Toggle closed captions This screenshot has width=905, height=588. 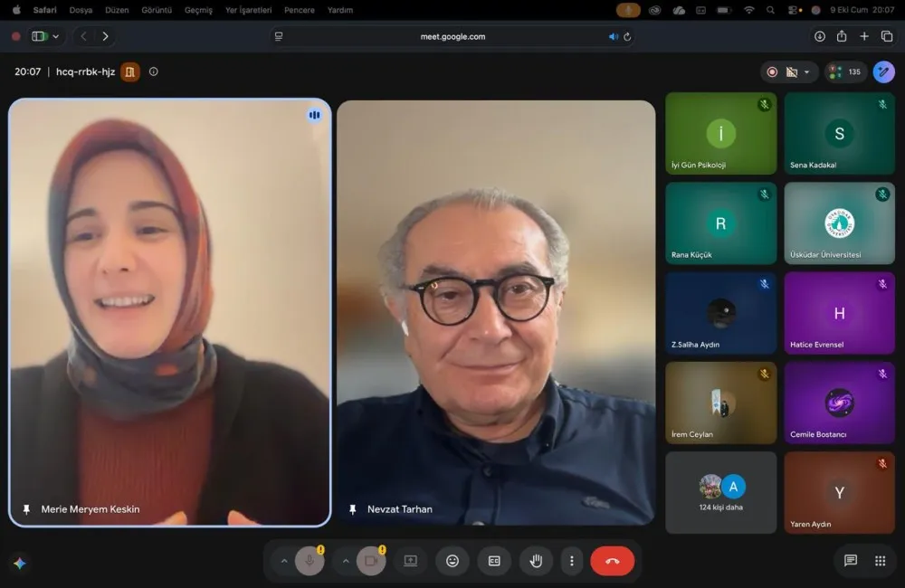pos(494,561)
